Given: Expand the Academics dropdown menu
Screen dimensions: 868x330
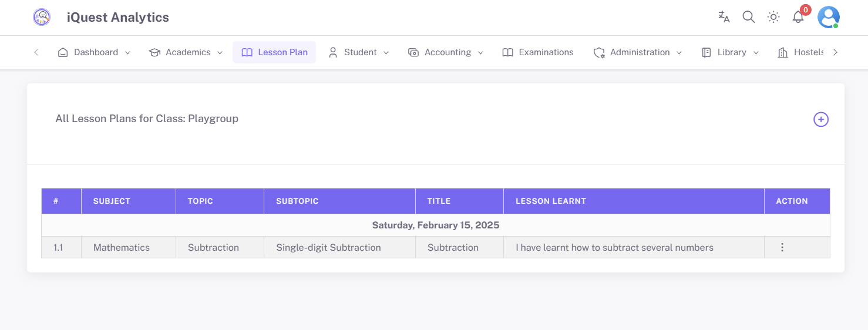Looking at the screenshot, I should [x=186, y=52].
